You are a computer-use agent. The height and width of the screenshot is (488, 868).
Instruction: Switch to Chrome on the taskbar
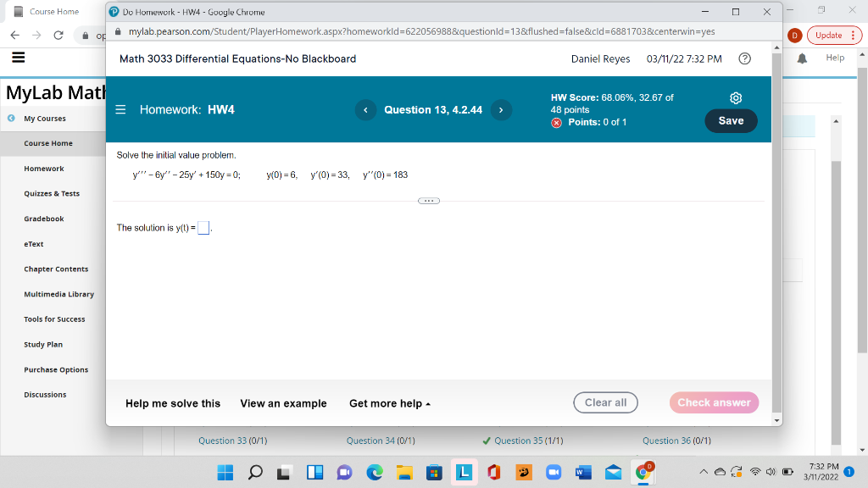[x=644, y=472]
